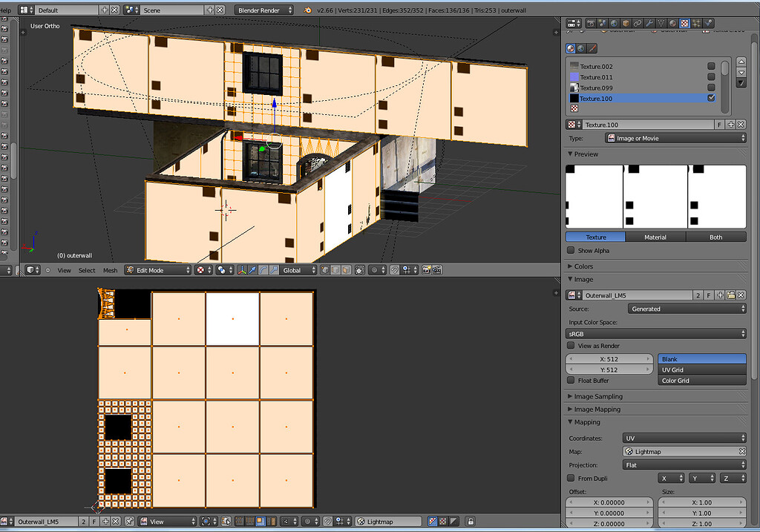Screen dimensions: 760x532
Task: Open the Physics properties tab icon
Action: pyautogui.click(x=708, y=23)
